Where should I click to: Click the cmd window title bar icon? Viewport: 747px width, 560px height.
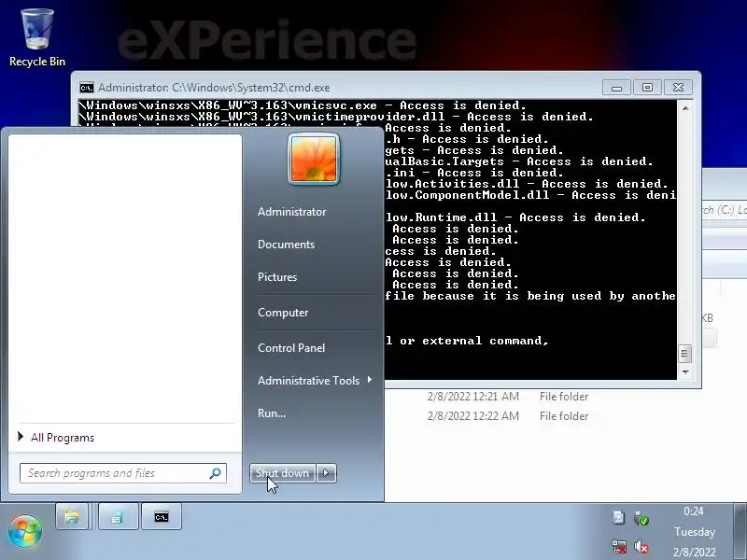click(87, 88)
